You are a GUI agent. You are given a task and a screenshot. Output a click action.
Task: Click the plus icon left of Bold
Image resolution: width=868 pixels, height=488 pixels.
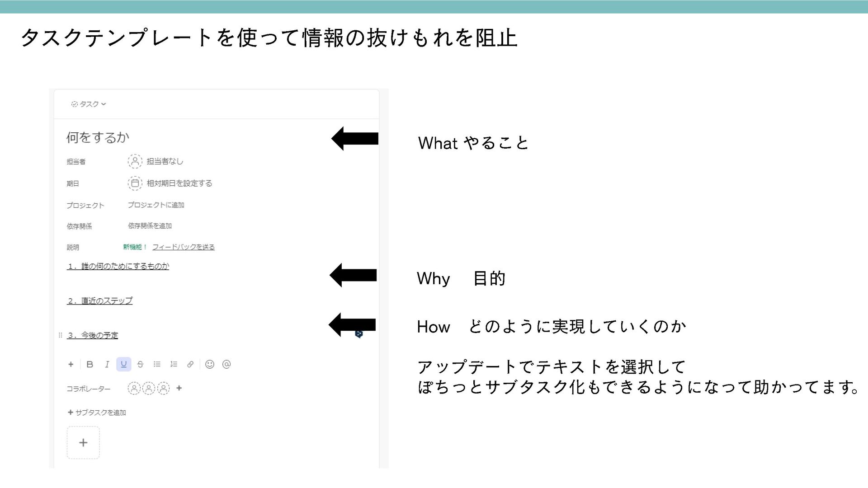71,364
